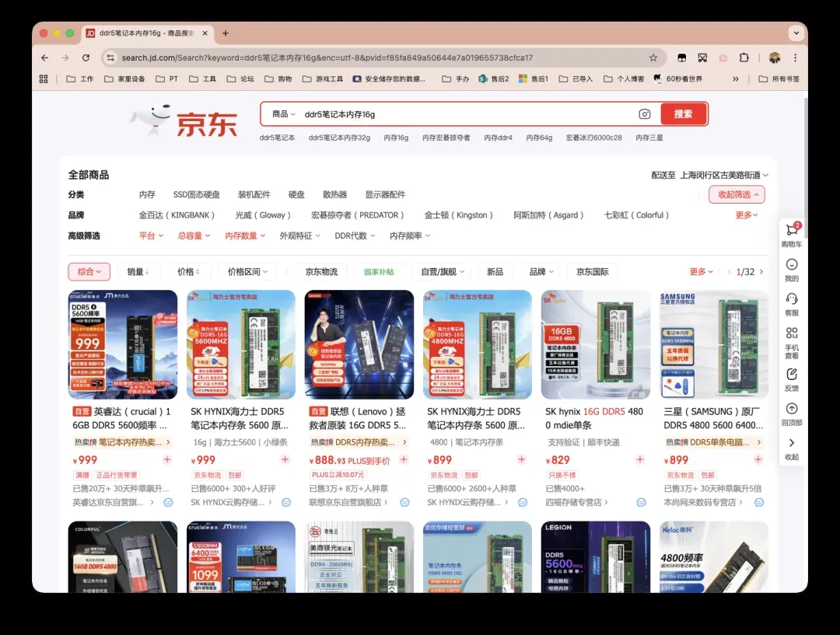
Task: Open the 价格区间 dropdown
Action: [247, 272]
